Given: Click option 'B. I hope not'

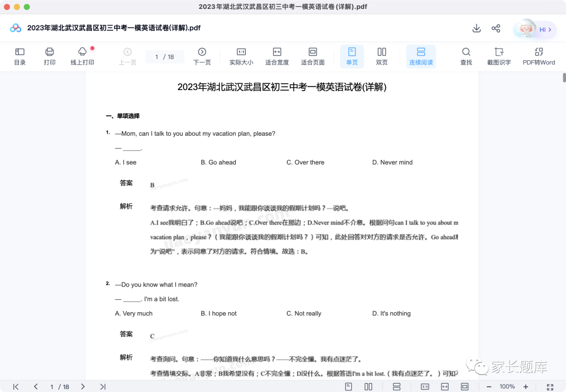Looking at the screenshot, I should coord(219,313).
